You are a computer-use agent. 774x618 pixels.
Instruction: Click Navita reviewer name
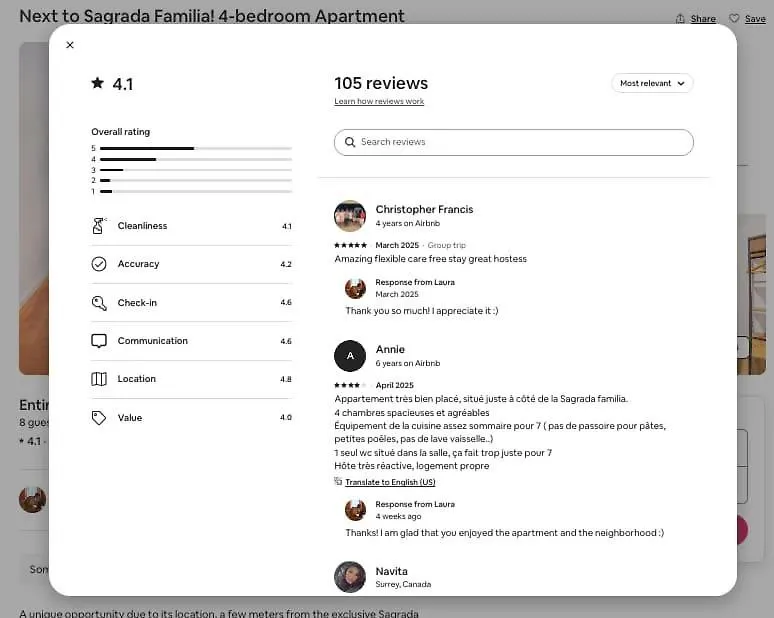(x=391, y=571)
